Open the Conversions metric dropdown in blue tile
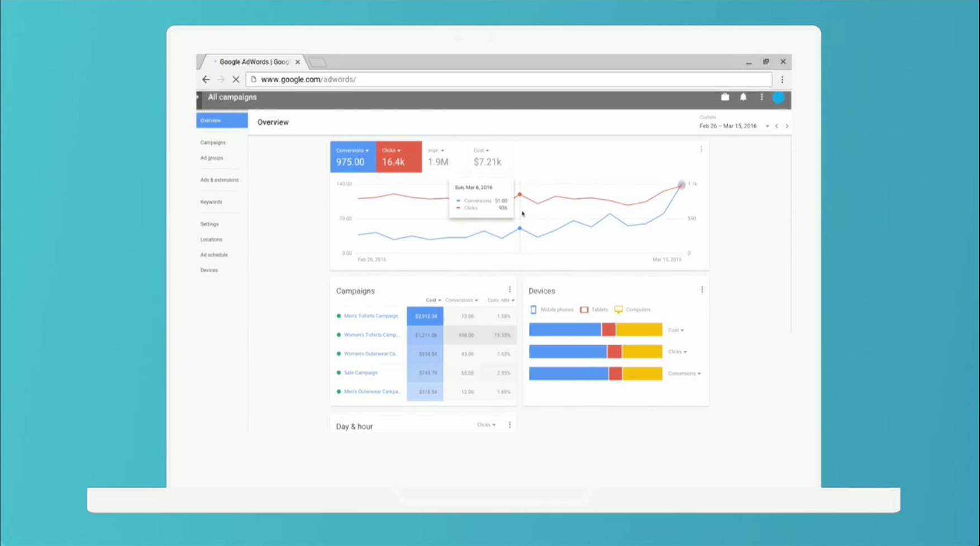 (x=352, y=151)
